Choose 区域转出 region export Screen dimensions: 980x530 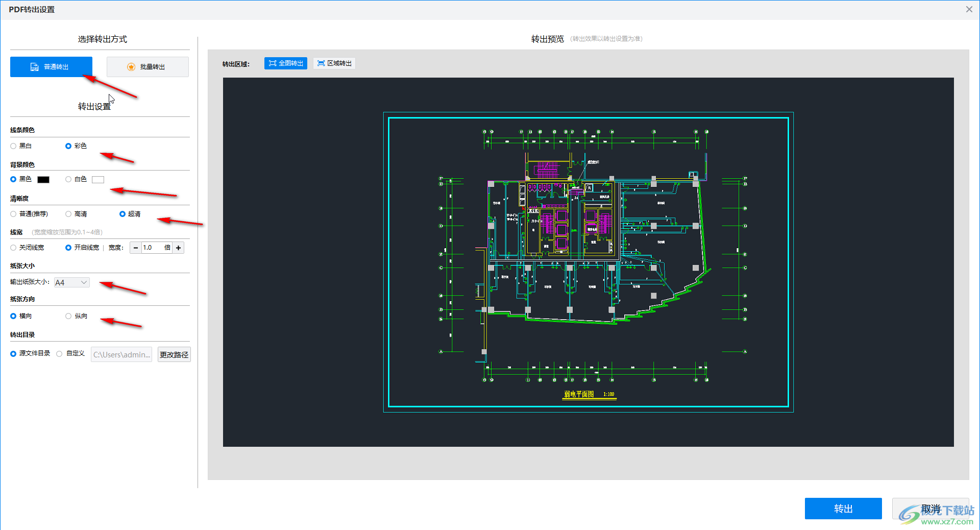click(334, 63)
